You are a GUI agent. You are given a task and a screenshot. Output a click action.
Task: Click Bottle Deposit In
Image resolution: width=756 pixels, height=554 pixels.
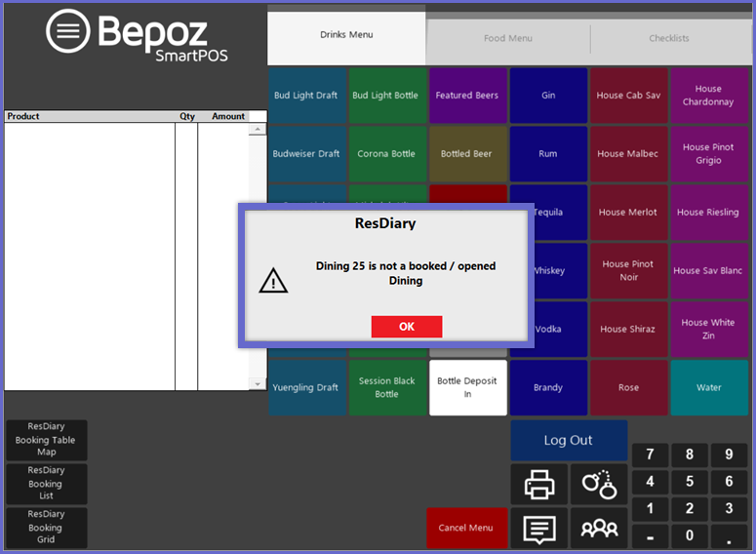(x=467, y=387)
